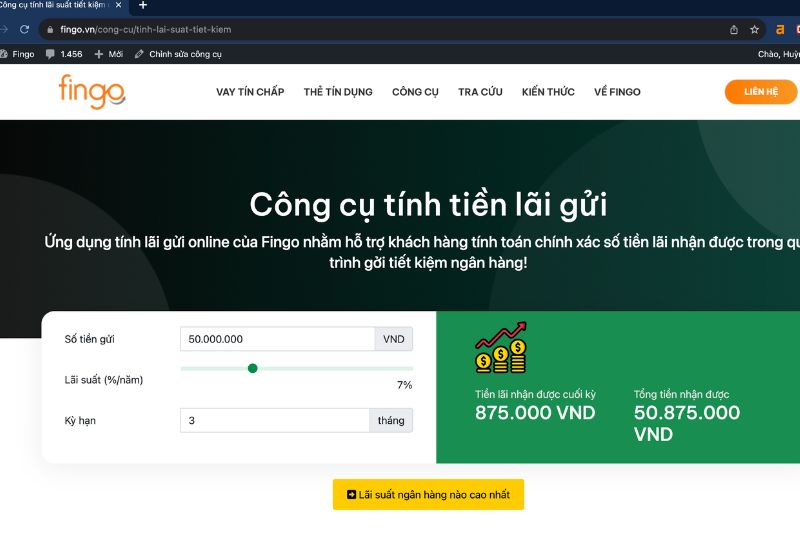
Task: Open the CÔNG CỤ menu
Action: click(x=415, y=92)
